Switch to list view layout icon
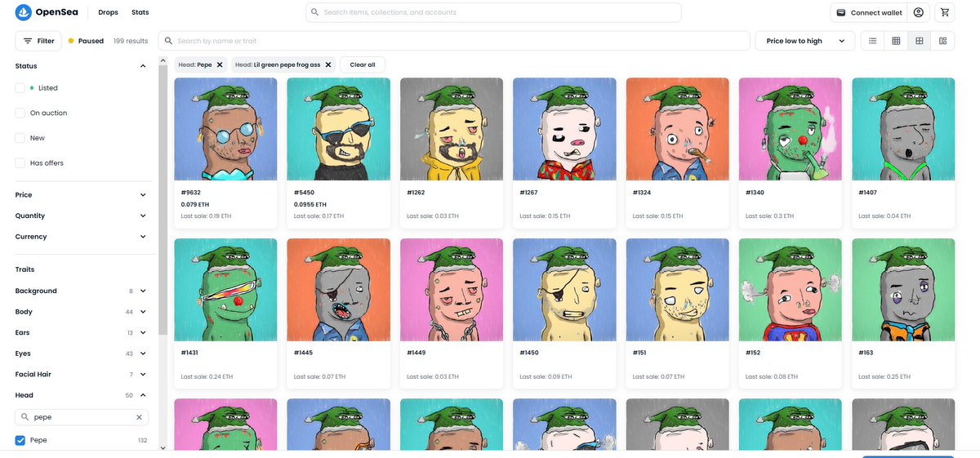The width and height of the screenshot is (980, 458). 872,41
